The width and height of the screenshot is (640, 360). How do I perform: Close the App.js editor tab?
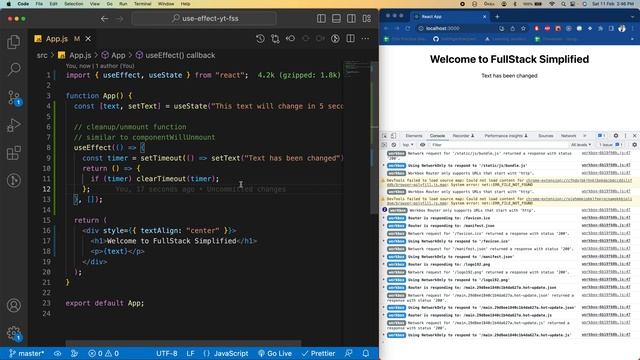pyautogui.click(x=88, y=39)
